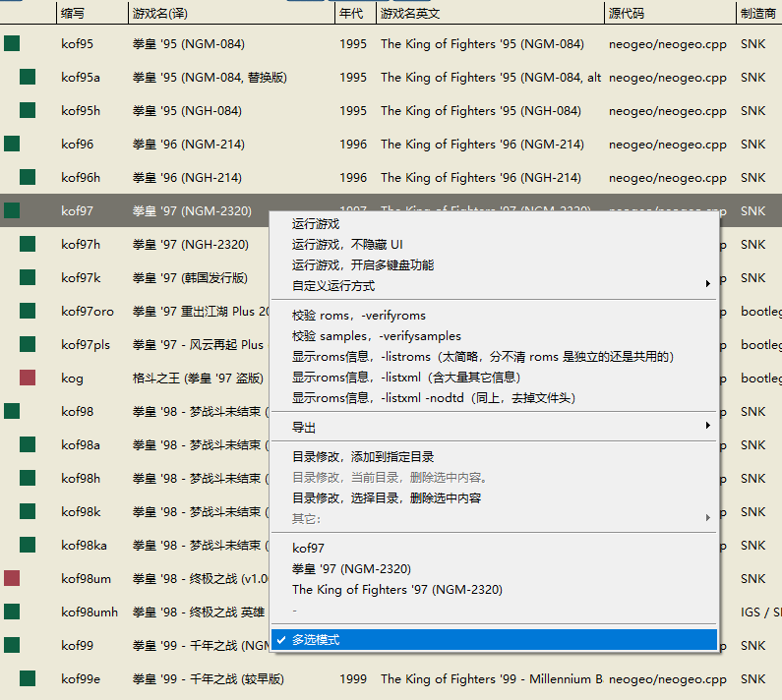The width and height of the screenshot is (782, 700).
Task: Click the green status icon for kof98a
Action: click(x=28, y=444)
